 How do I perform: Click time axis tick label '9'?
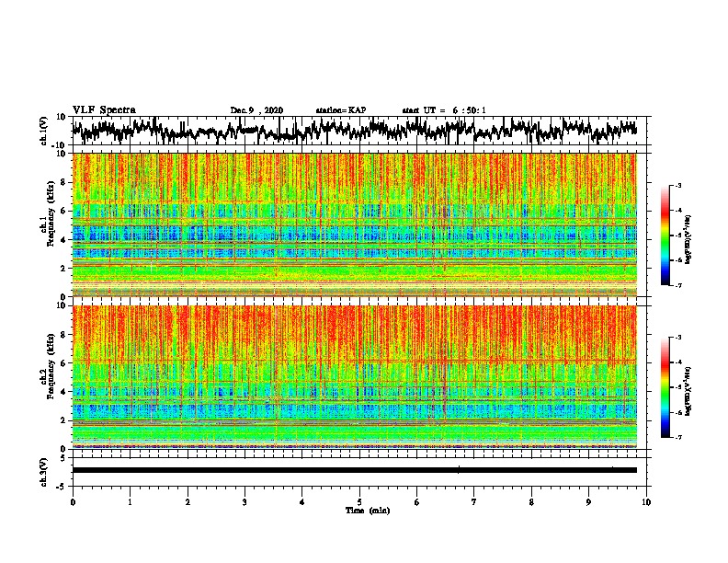tap(588, 502)
